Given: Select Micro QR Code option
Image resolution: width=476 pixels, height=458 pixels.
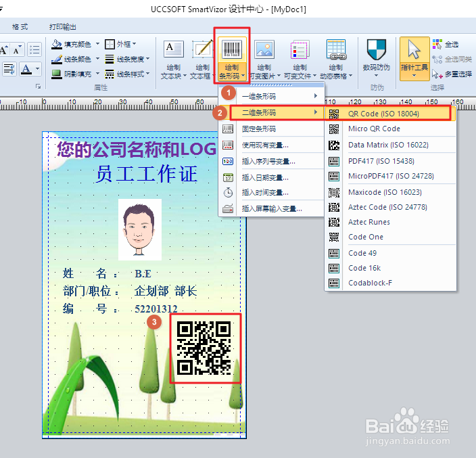Looking at the screenshot, I should [391, 129].
